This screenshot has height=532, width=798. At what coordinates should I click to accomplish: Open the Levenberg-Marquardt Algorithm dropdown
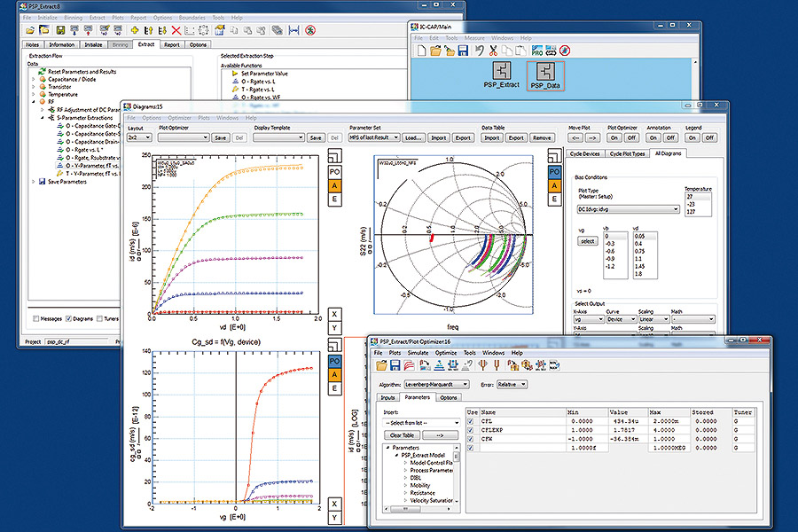pyautogui.click(x=465, y=385)
